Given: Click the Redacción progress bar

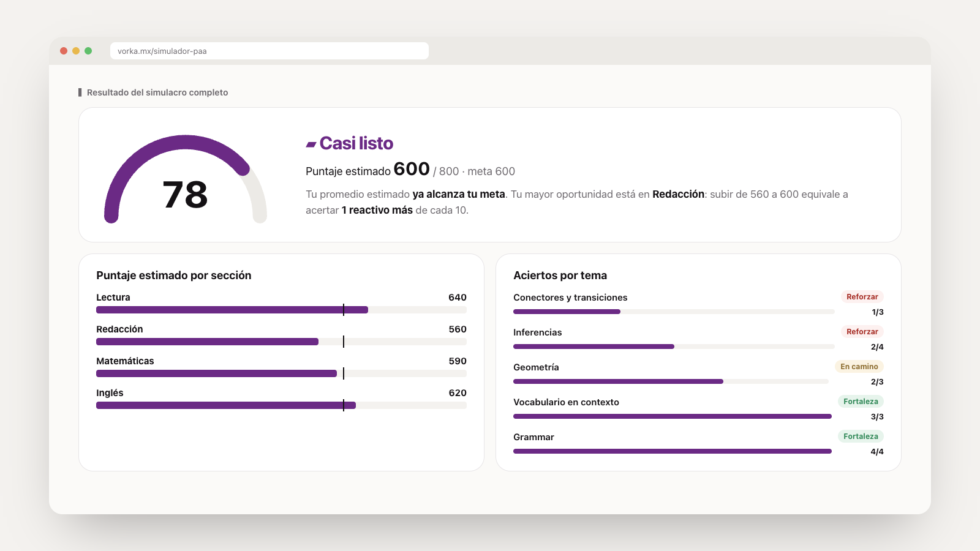Looking at the screenshot, I should 281,342.
